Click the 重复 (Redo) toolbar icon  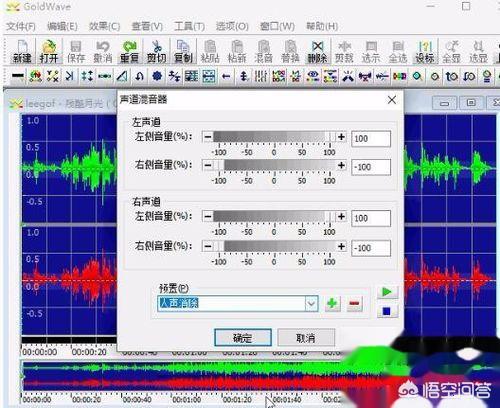129,52
